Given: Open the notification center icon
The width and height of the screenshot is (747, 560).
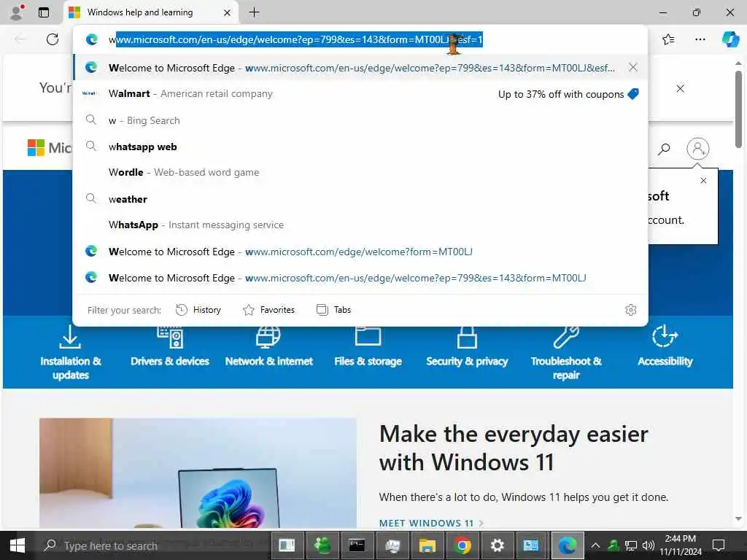Looking at the screenshot, I should tap(719, 545).
